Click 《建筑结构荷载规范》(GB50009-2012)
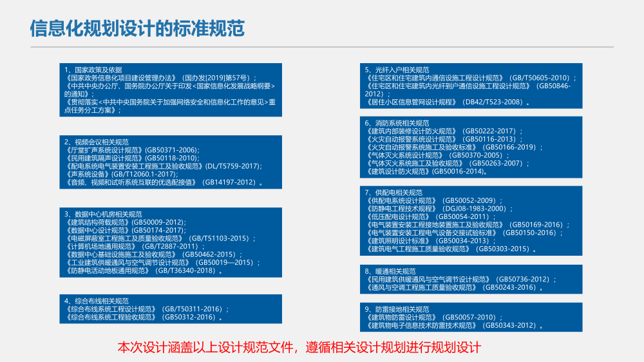This screenshot has height=362, width=644. tap(126, 222)
